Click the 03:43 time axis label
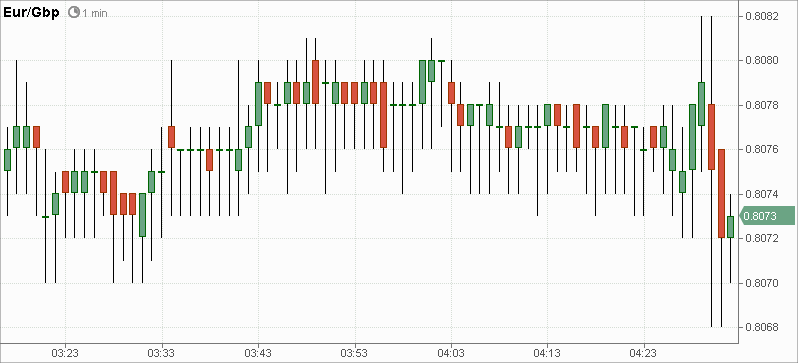This screenshot has height=363, width=798. (x=258, y=353)
